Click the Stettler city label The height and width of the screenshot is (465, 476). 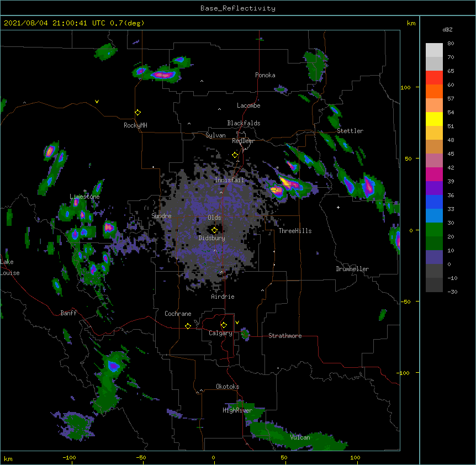pos(350,131)
